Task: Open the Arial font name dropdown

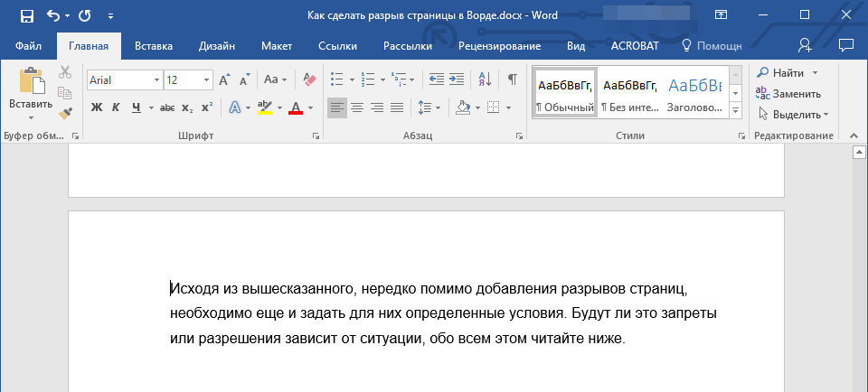Action: (156, 80)
